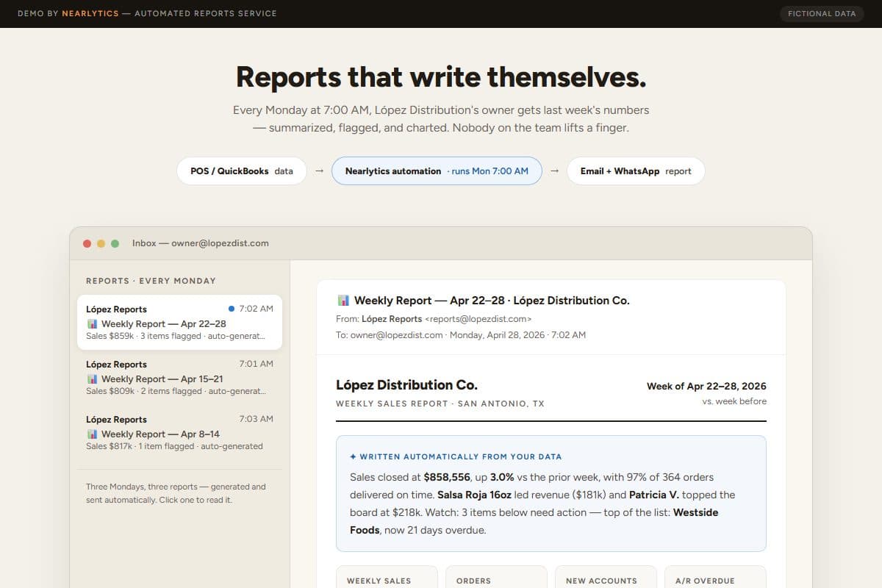Click the 'Three Mondays, three reports' sidebar note
Viewport: 882px width, 588px height.
[x=176, y=493]
